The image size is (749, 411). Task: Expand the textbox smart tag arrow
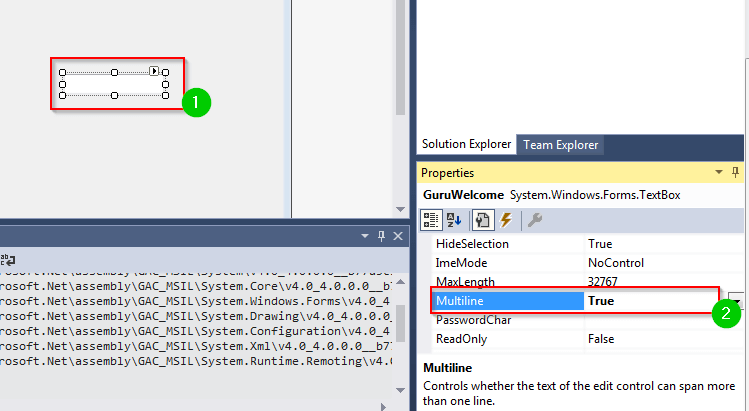pyautogui.click(x=155, y=71)
